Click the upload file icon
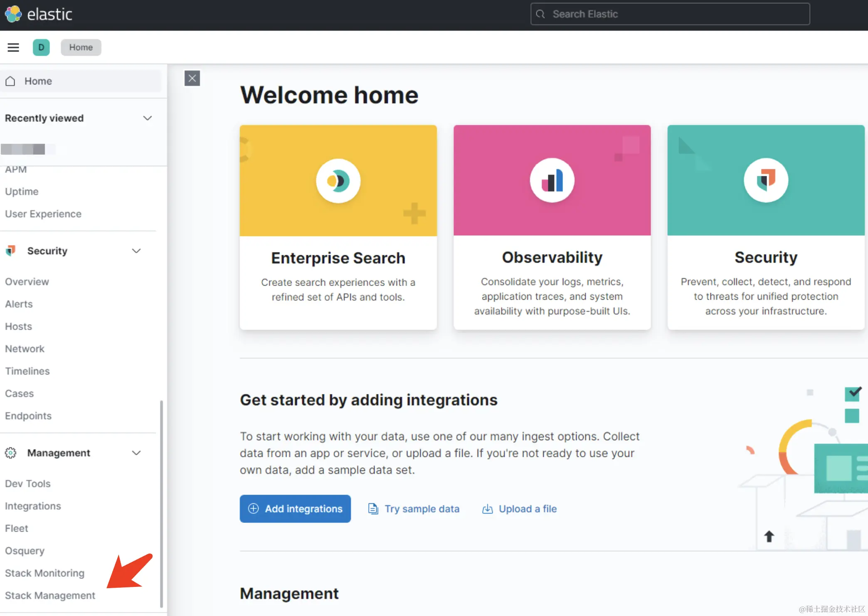This screenshot has width=868, height=616. [x=487, y=509]
